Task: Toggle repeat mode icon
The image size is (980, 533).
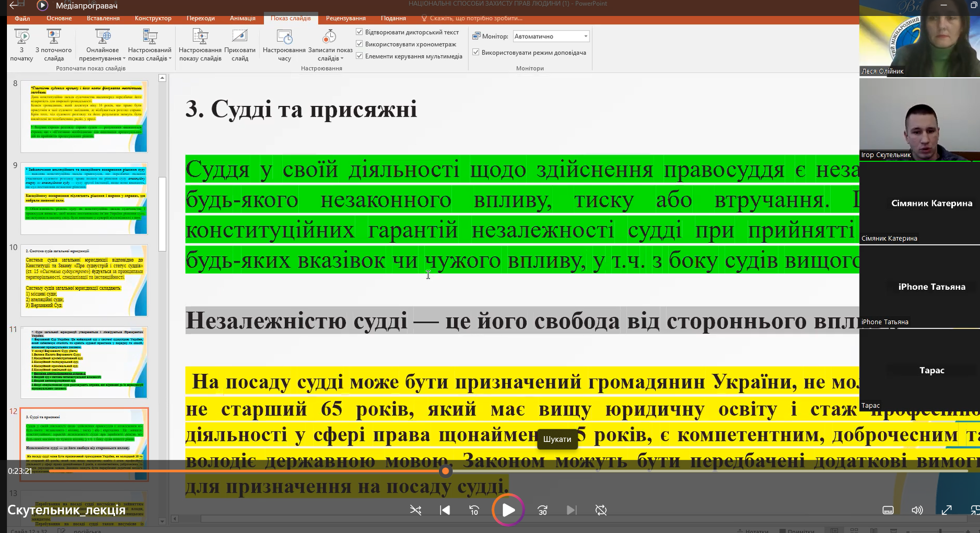Action: (601, 510)
